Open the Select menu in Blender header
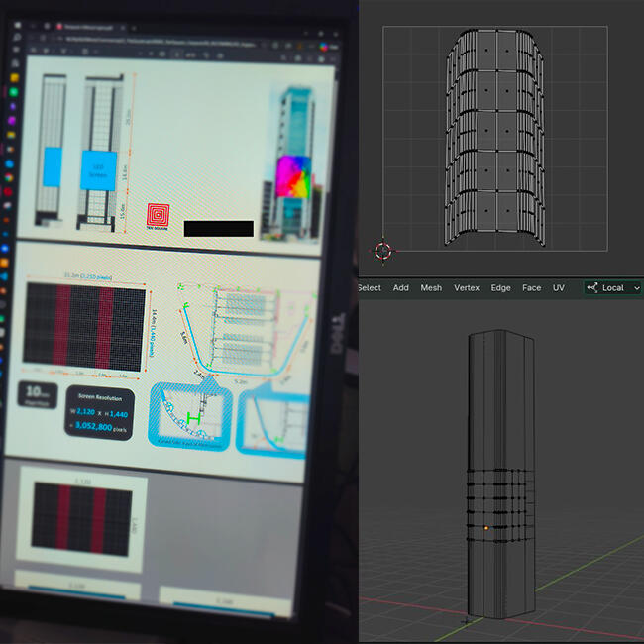Viewport: 644px width, 644px height. pyautogui.click(x=370, y=288)
